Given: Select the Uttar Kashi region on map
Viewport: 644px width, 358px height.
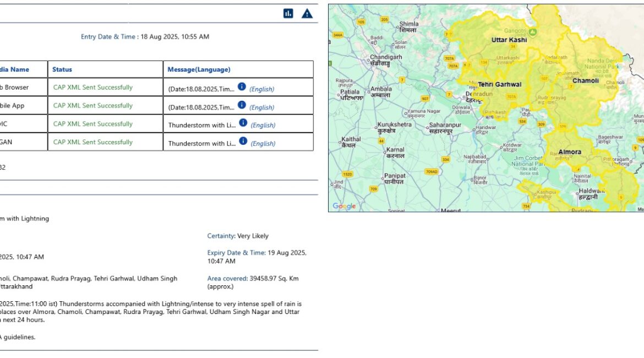Looking at the screenshot, I should click(x=509, y=40).
